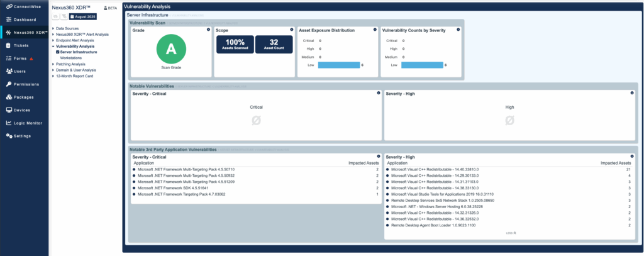Image resolution: width=644 pixels, height=256 pixels.
Task: Click info icon on Notable Vulnerabilities Severity - Critical
Action: coord(378,93)
